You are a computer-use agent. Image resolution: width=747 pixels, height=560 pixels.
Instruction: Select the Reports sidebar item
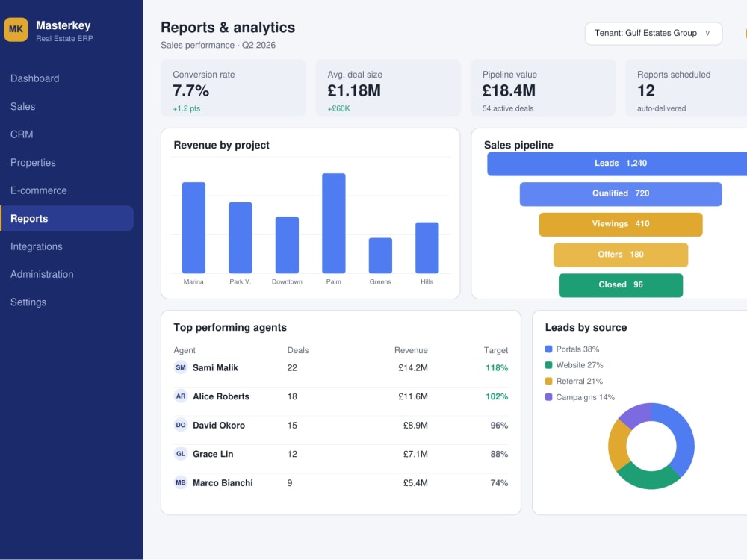(66, 219)
